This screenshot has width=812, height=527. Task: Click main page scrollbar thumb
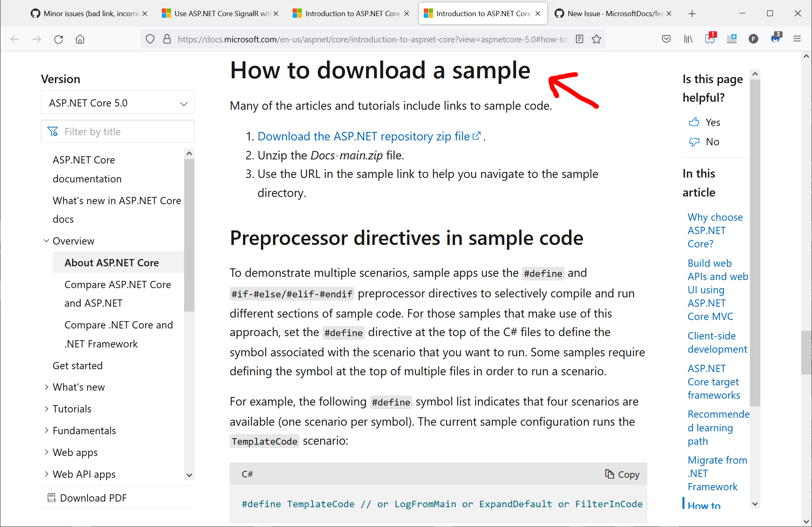tap(806, 353)
